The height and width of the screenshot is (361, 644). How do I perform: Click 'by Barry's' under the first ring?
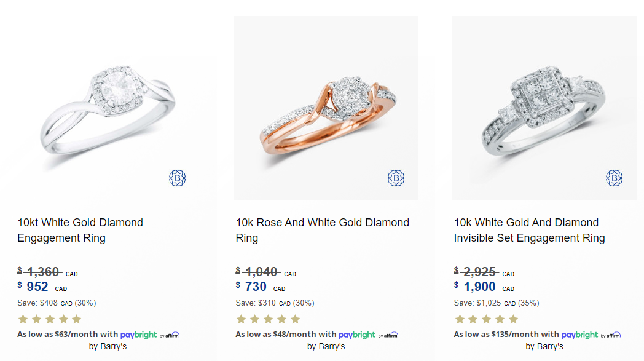click(108, 347)
